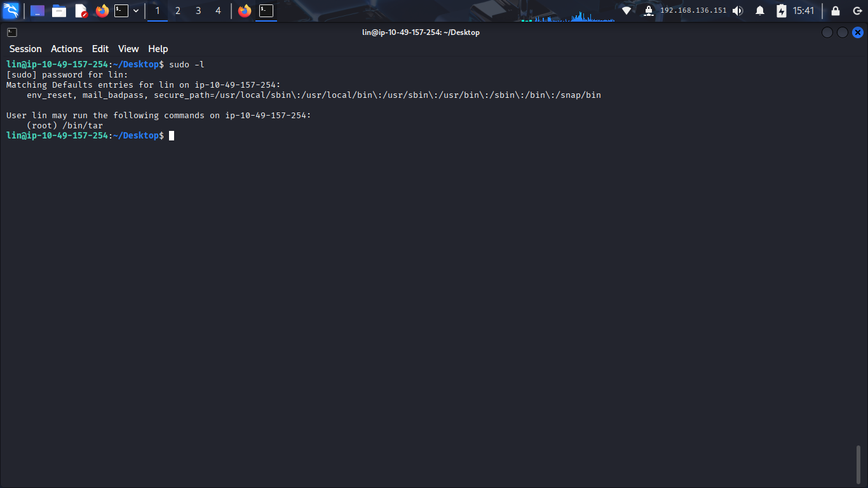Switch to workspace 2
The width and height of the screenshot is (868, 488).
coord(178,11)
